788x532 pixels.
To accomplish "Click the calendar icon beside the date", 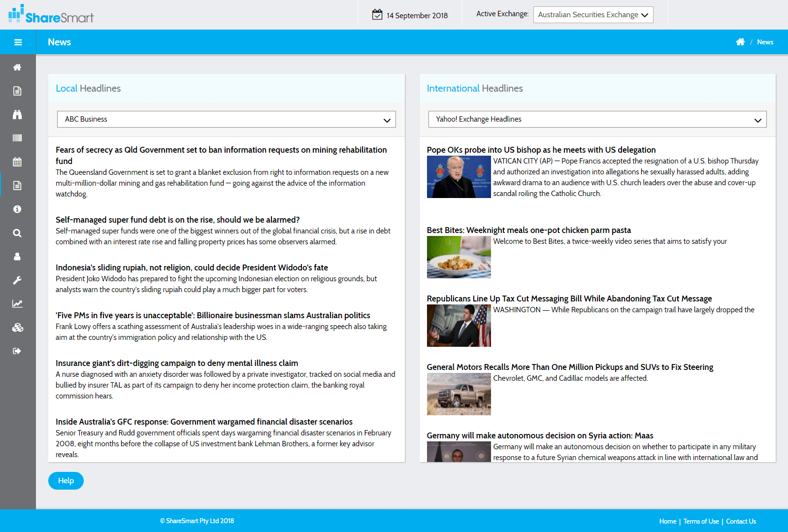I will [x=377, y=14].
